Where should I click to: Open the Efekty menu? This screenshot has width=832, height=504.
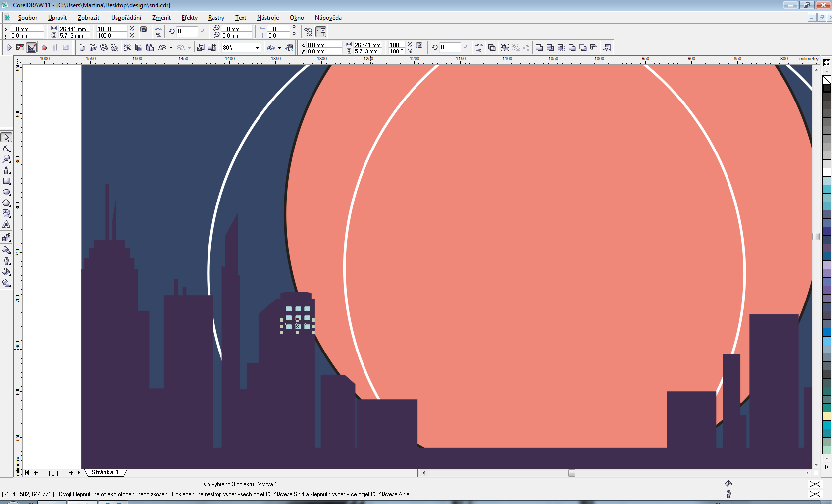coord(189,18)
